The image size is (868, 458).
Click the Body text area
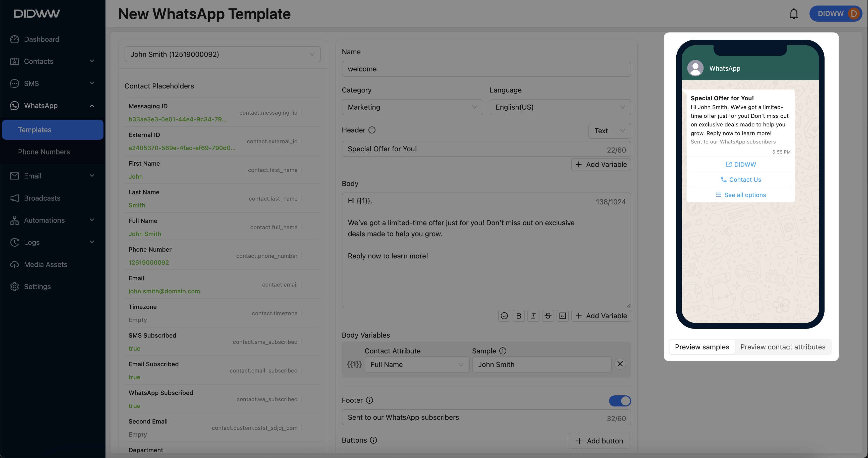486,250
